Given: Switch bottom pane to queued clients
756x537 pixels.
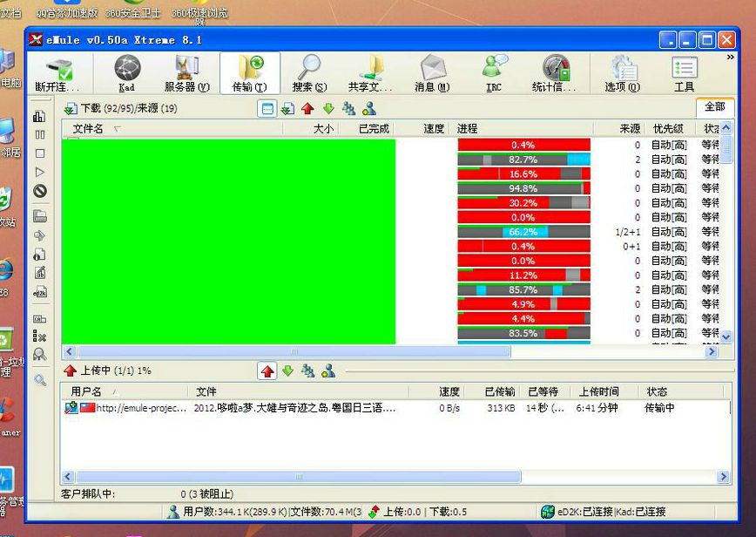Looking at the screenshot, I should coord(308,371).
